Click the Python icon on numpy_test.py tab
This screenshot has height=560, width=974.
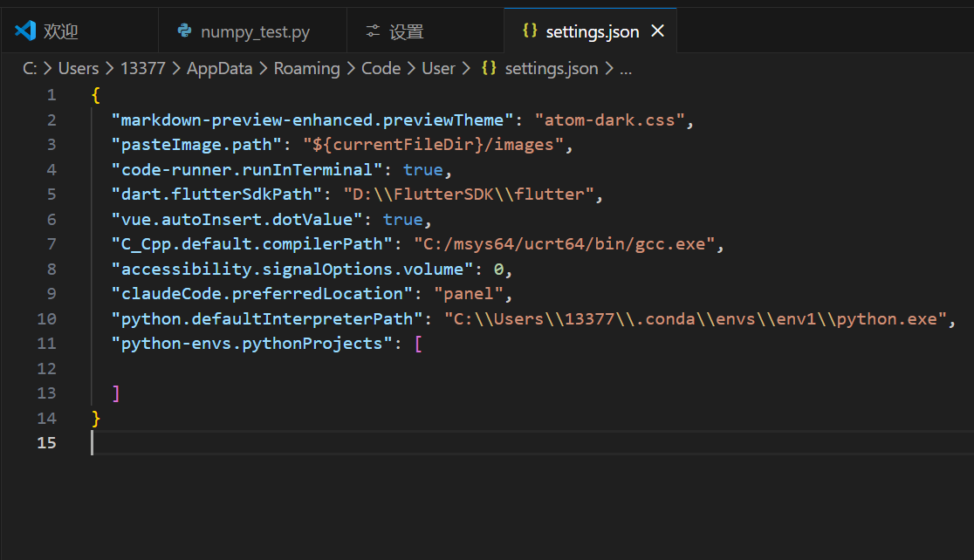(x=184, y=31)
